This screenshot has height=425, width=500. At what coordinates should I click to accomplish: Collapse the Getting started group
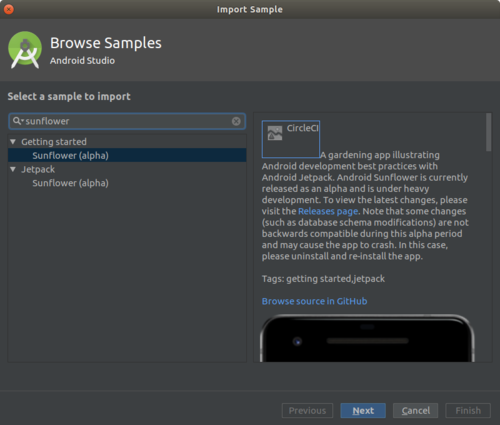coord(13,142)
